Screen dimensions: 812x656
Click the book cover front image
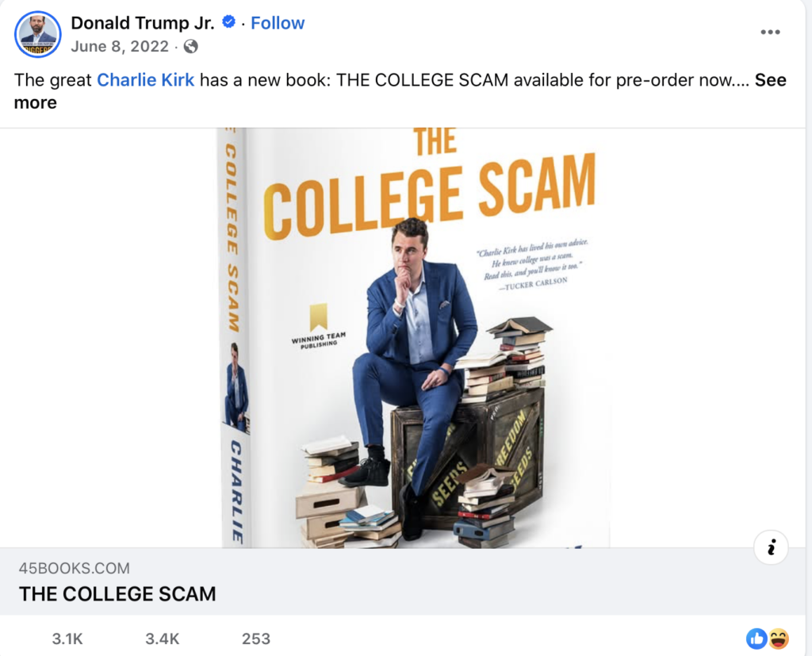[x=428, y=341]
